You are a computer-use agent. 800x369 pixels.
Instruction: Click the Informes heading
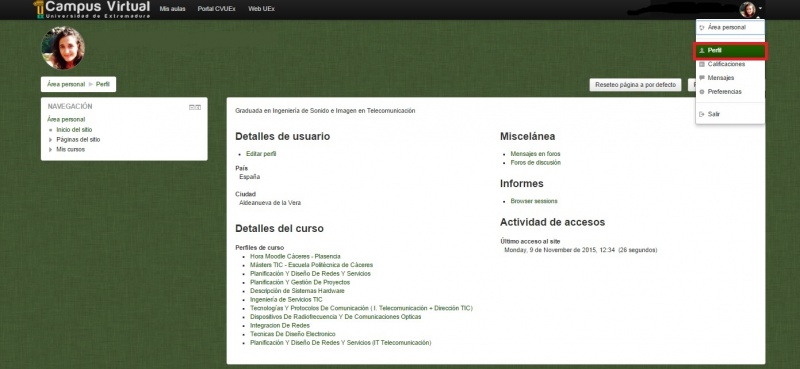[521, 184]
